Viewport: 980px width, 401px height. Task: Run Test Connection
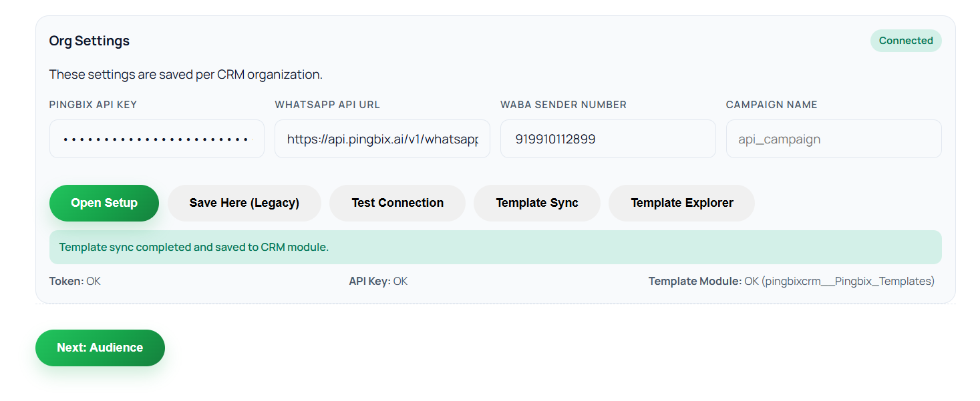coord(397,203)
